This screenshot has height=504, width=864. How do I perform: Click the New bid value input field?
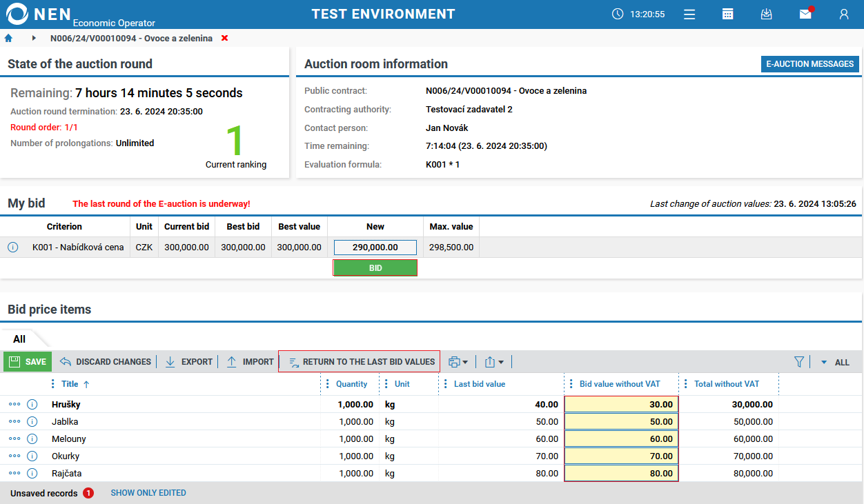tap(375, 247)
